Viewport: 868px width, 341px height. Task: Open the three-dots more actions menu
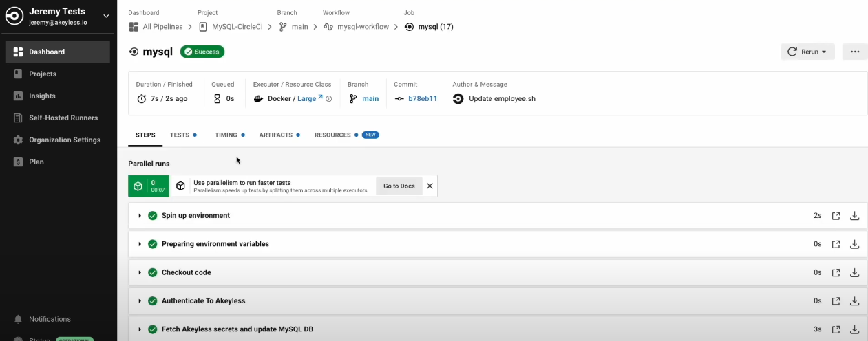(855, 52)
